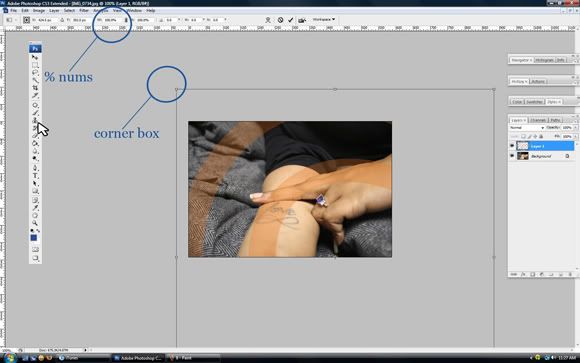Select the Notes tool
Viewport: 580px width, 363px height.
[35, 200]
